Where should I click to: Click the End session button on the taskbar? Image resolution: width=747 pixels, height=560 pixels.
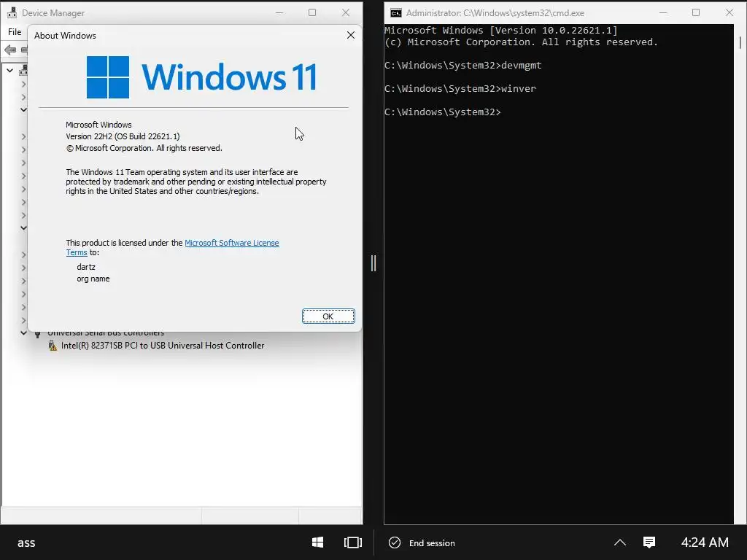point(422,542)
